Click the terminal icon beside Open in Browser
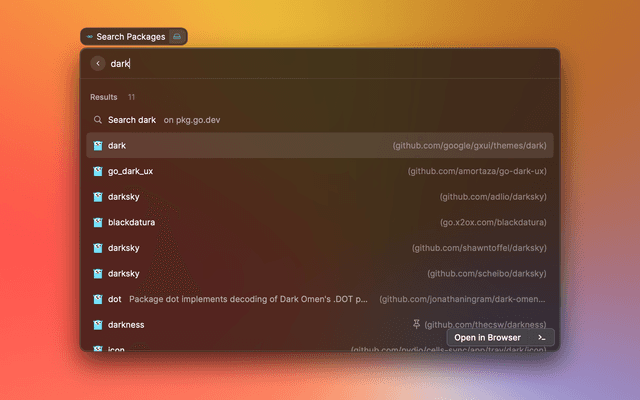Image resolution: width=640 pixels, height=400 pixels. pos(541,338)
